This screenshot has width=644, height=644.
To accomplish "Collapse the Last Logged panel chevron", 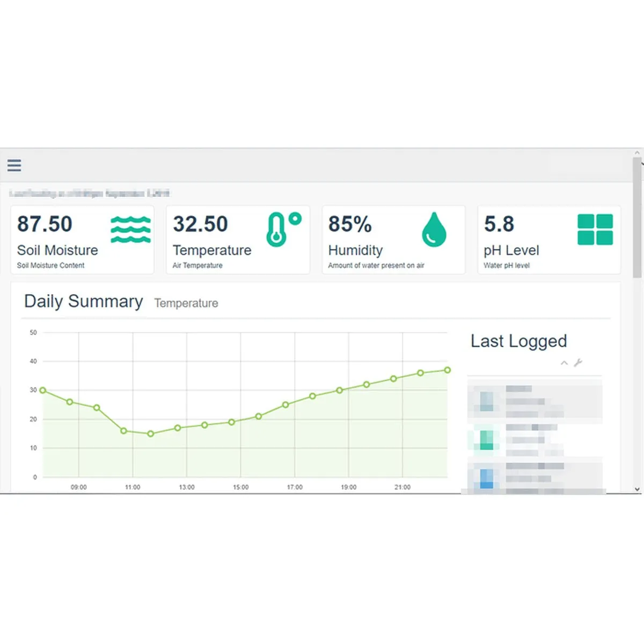I will 564,363.
